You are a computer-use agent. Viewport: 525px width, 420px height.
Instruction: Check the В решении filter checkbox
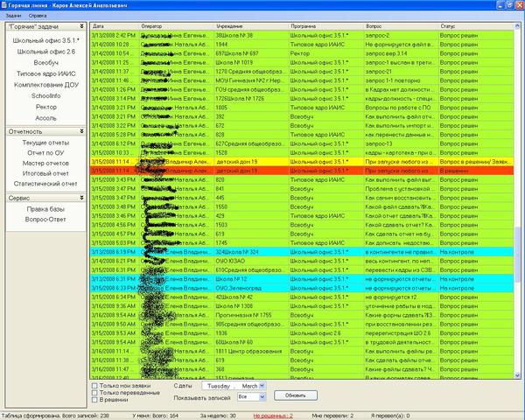95,401
